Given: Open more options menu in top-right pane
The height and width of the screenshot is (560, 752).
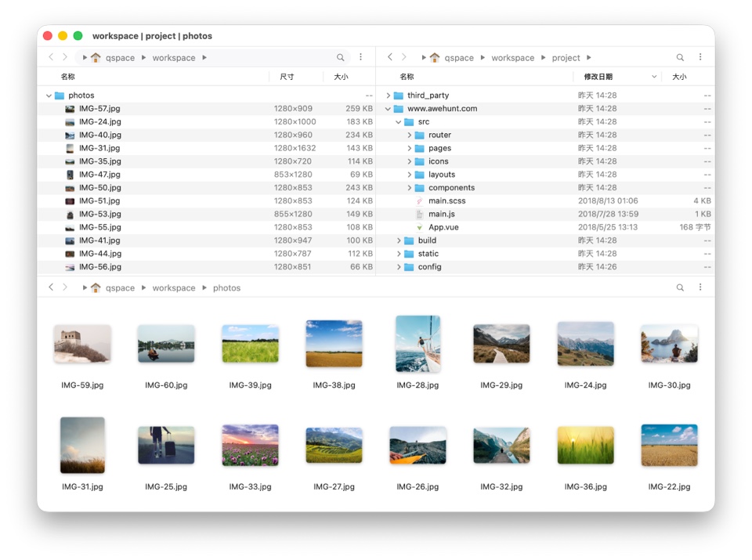Looking at the screenshot, I should click(700, 57).
